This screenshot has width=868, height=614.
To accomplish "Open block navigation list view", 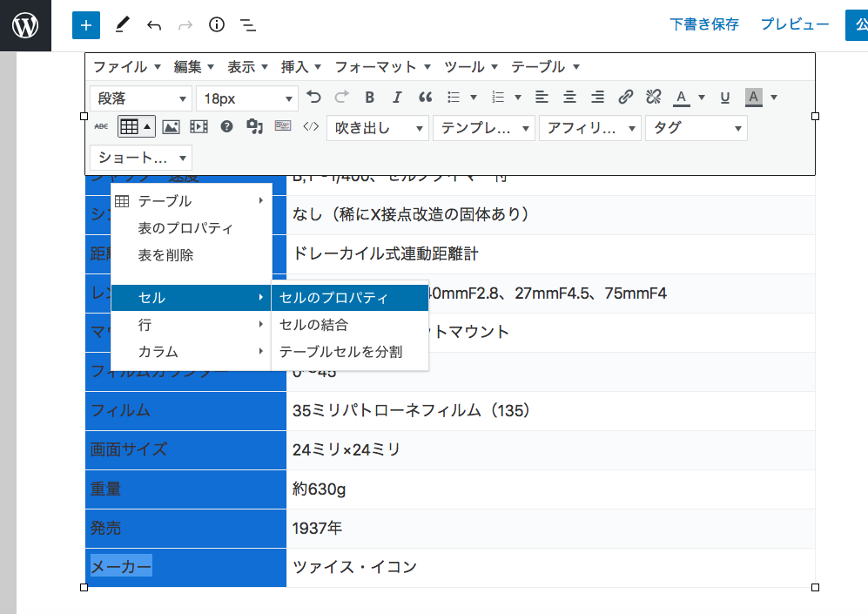I will (x=247, y=25).
